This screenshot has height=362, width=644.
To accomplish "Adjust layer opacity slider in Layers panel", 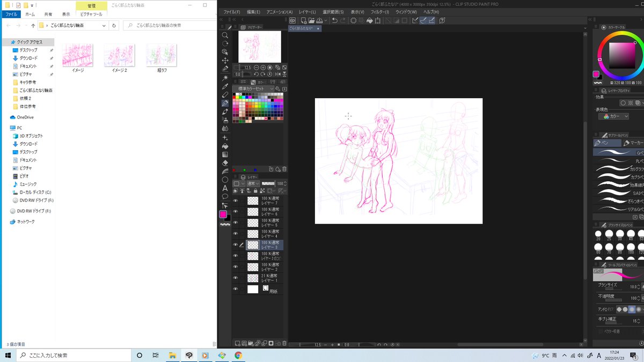I will (268, 183).
